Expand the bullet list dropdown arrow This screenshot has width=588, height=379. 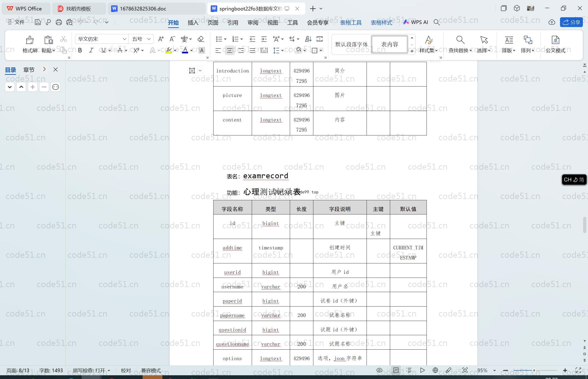[x=225, y=39]
